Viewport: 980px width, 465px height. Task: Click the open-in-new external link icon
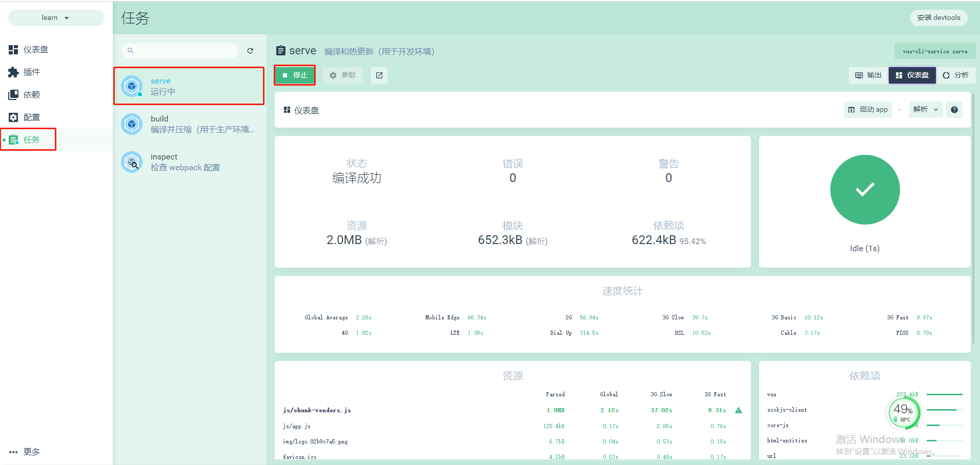(379, 75)
